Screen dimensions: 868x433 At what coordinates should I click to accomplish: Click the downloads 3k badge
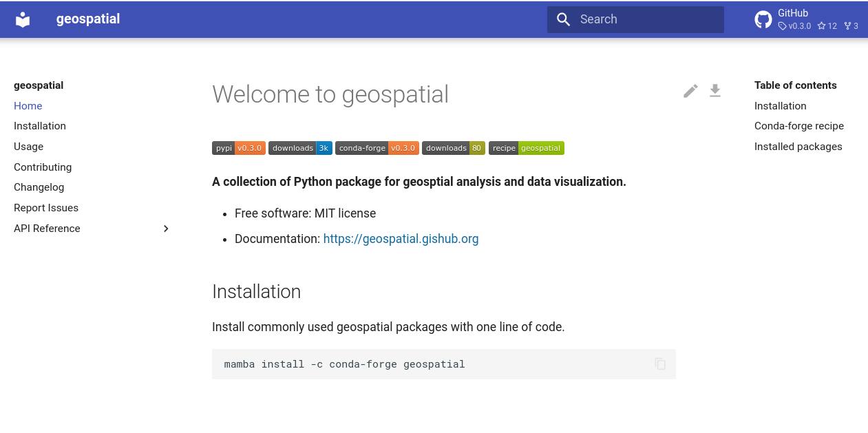pyautogui.click(x=300, y=148)
